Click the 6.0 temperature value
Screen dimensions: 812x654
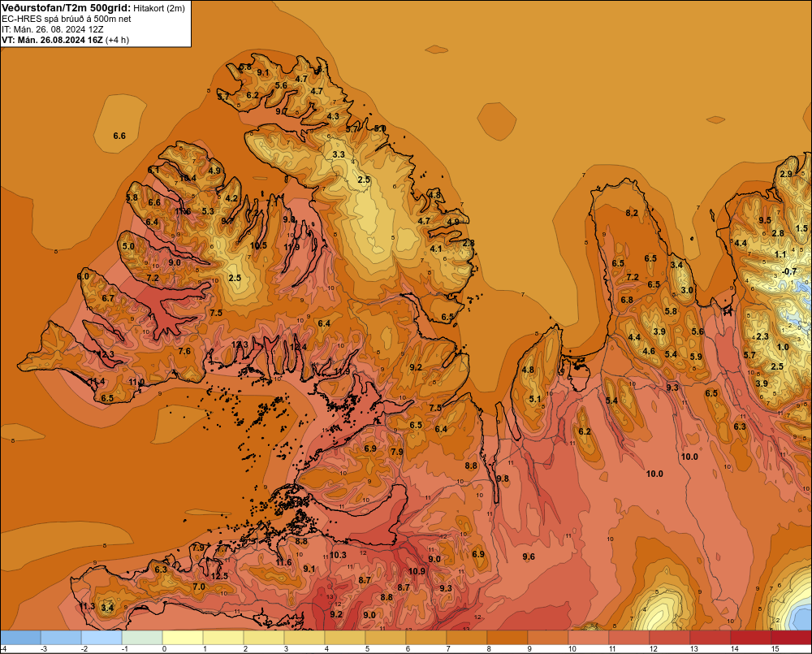(83, 276)
